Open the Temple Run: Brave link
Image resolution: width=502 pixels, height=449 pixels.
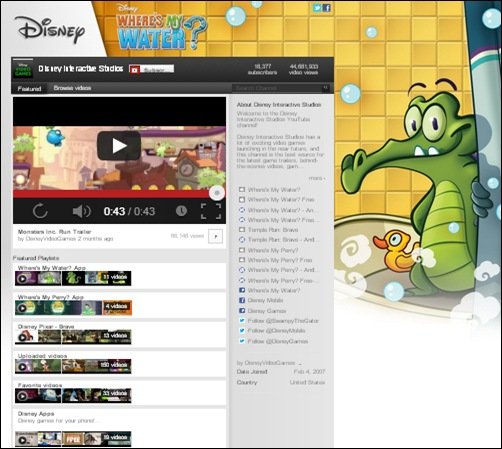(x=273, y=230)
